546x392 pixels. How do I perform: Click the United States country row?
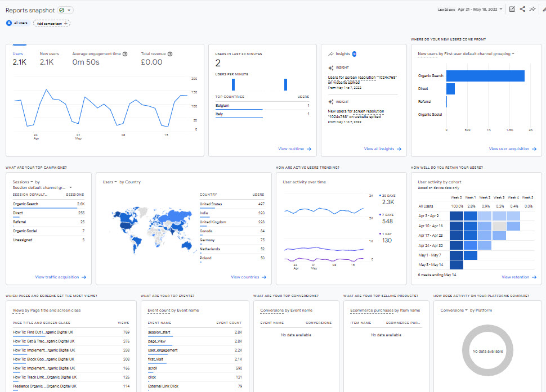click(x=231, y=204)
